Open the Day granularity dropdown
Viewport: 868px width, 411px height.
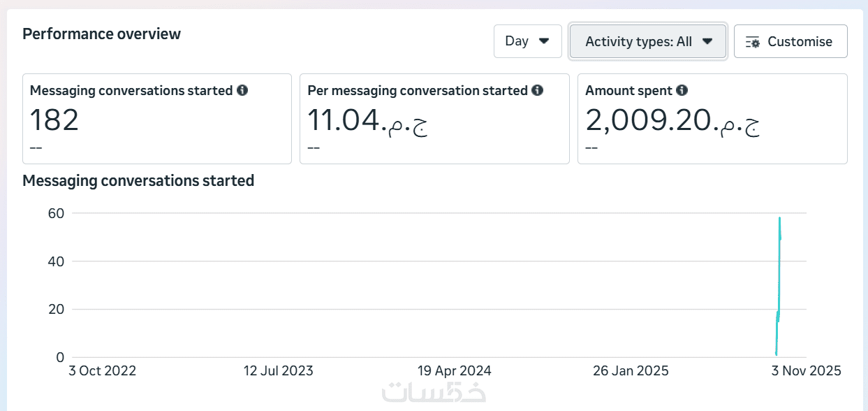(527, 41)
